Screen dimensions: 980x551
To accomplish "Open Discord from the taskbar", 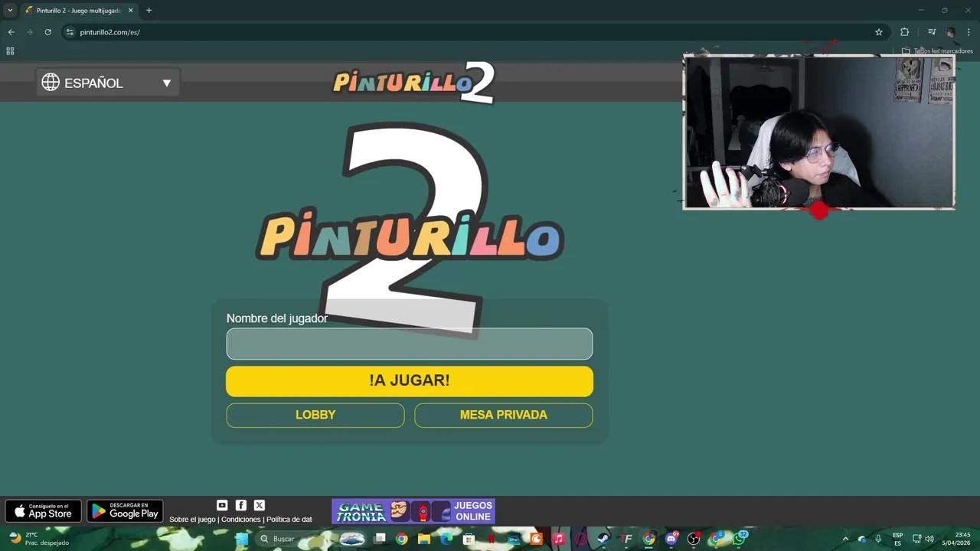I will (x=672, y=539).
